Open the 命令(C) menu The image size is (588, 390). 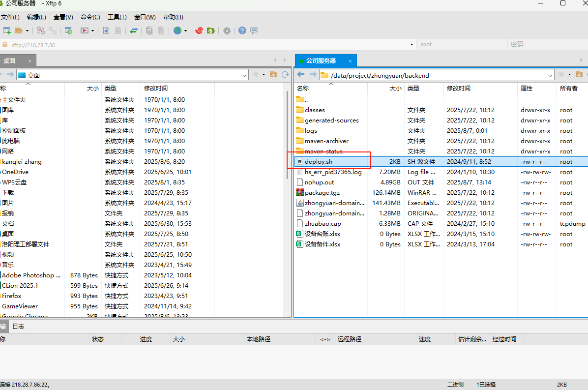[x=90, y=17]
